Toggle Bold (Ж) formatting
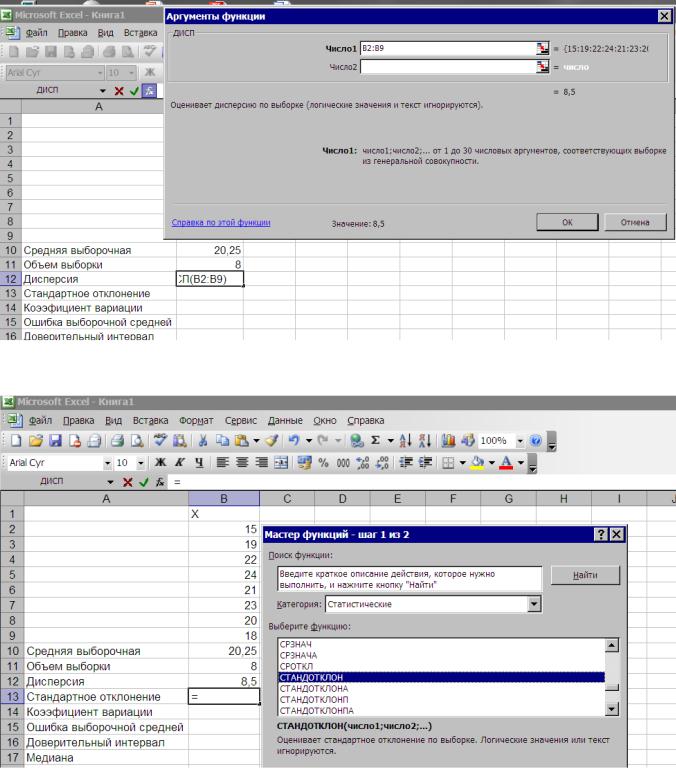 tap(161, 462)
